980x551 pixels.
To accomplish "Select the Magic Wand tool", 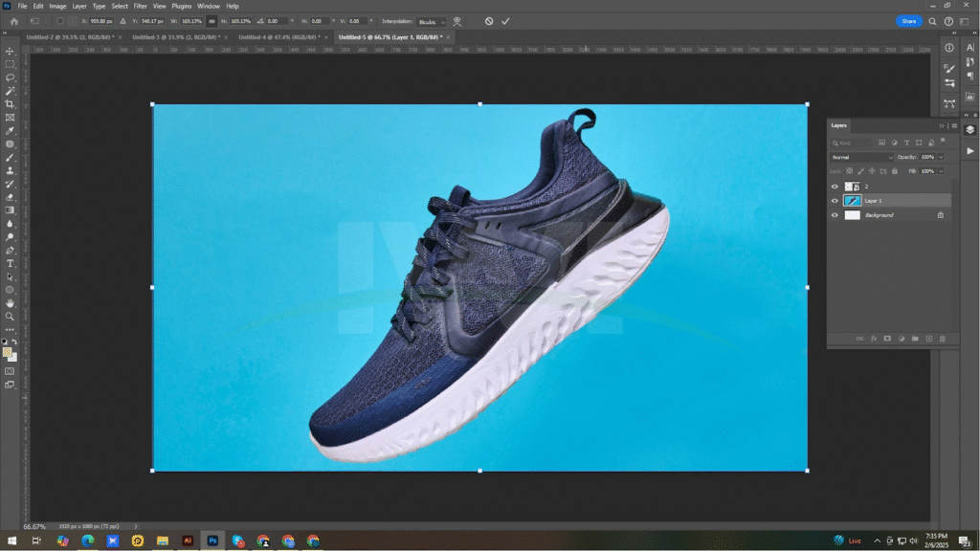I will pos(10,91).
